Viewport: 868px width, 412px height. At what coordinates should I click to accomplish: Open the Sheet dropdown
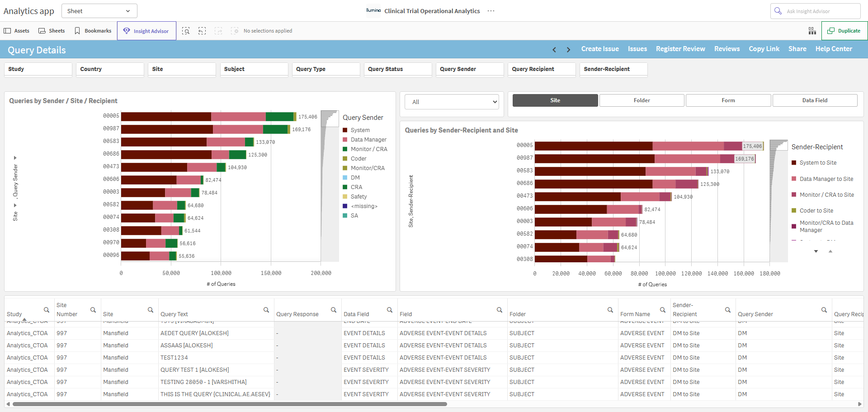[x=99, y=11]
